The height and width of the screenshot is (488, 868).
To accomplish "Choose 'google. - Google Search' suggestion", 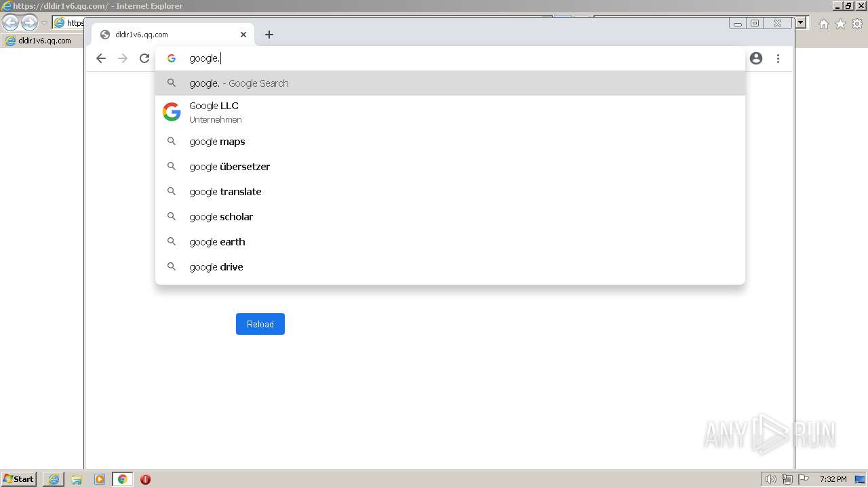I will (450, 83).
